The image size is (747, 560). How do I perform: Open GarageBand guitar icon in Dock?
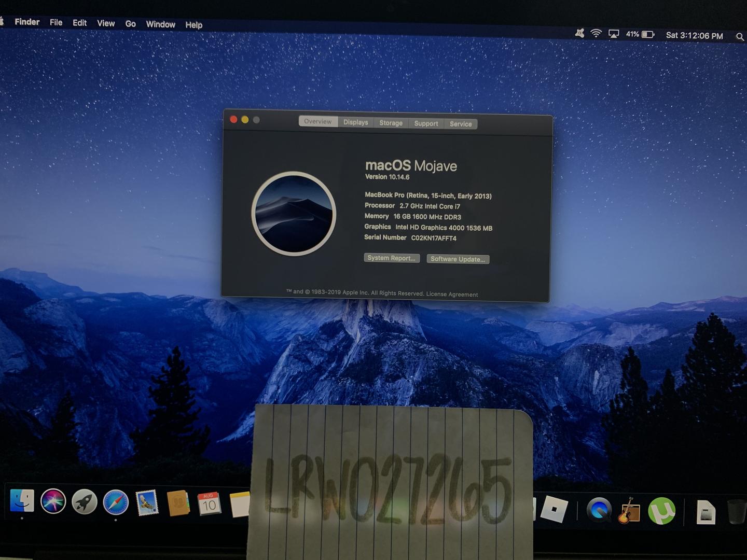point(629,511)
